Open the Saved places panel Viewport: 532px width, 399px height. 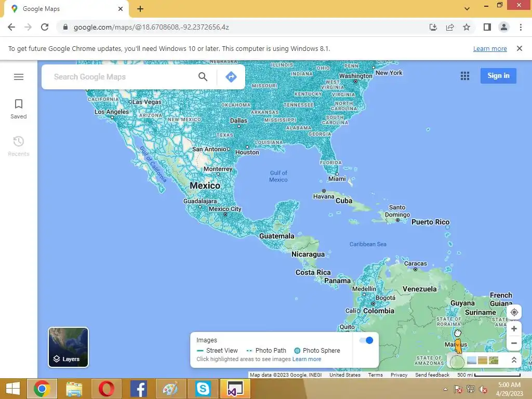point(19,109)
